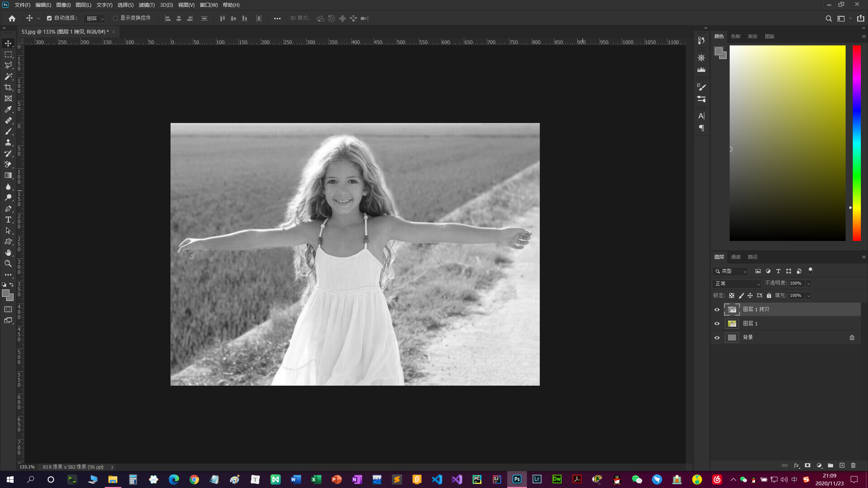Toggle lock image pixels

[x=741, y=296]
